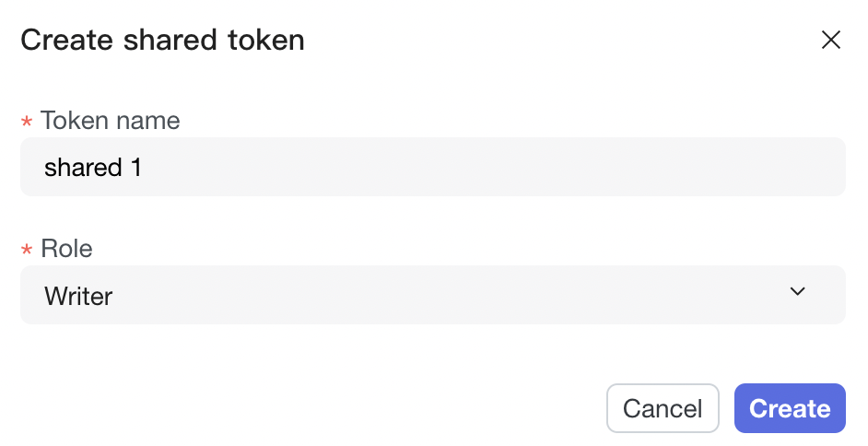Click the "Token name" field label
This screenshot has width=868, height=446.
pyautogui.click(x=110, y=121)
